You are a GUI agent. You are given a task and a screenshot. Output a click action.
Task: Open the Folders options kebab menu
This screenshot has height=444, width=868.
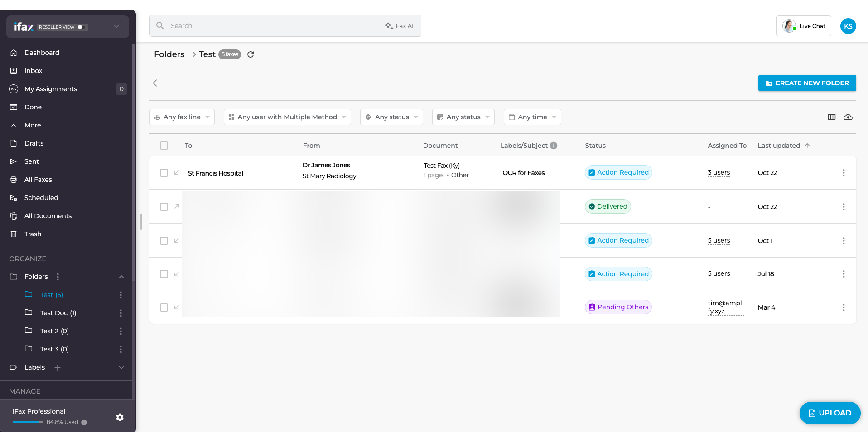pos(58,277)
